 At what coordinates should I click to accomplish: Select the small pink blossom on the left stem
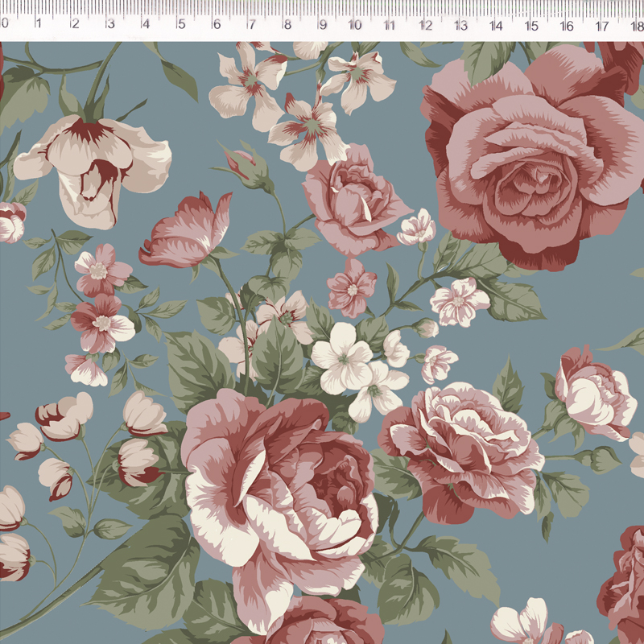click(101, 270)
